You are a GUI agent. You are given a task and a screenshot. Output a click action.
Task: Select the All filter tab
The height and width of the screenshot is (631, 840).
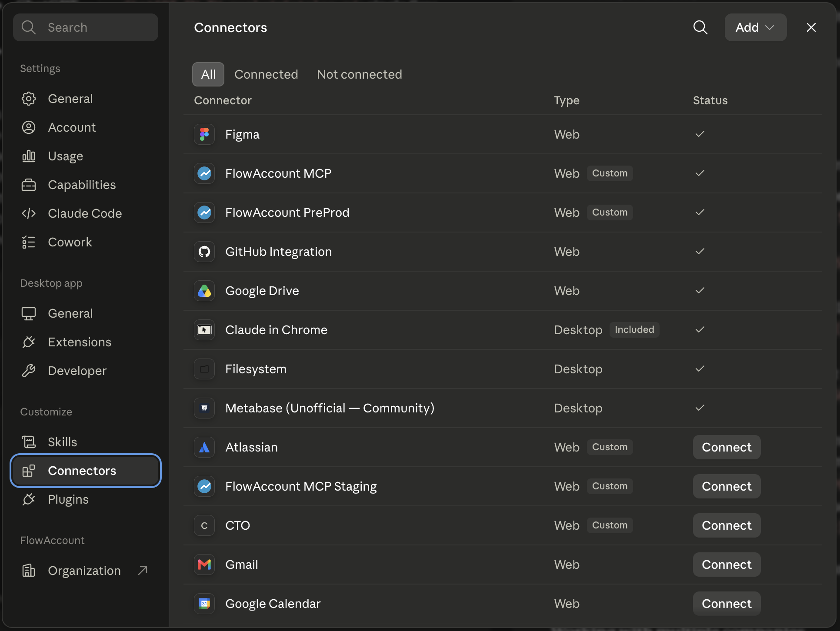point(208,74)
